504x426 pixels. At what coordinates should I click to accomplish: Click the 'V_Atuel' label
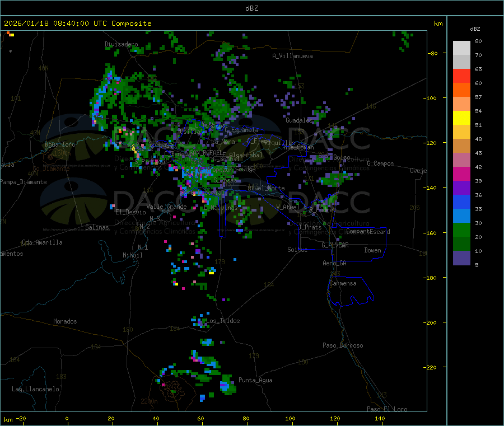(x=288, y=207)
